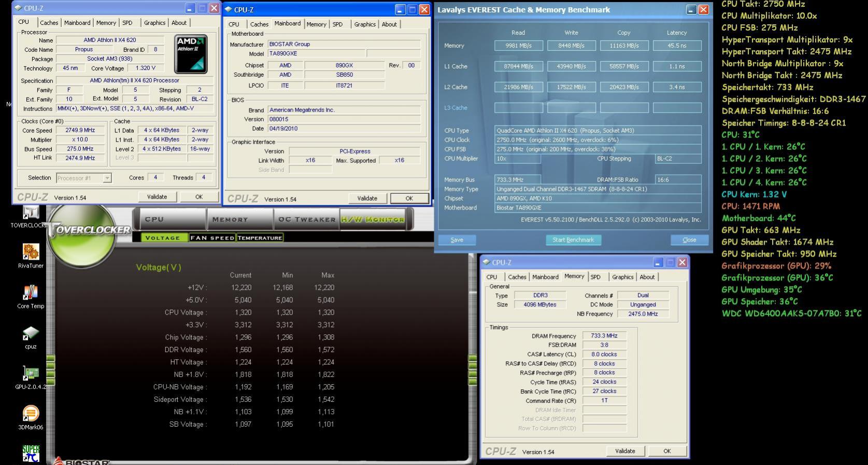Viewport: 868px width, 465px height.
Task: Switch to Caches tab in CPU window
Action: pos(49,23)
